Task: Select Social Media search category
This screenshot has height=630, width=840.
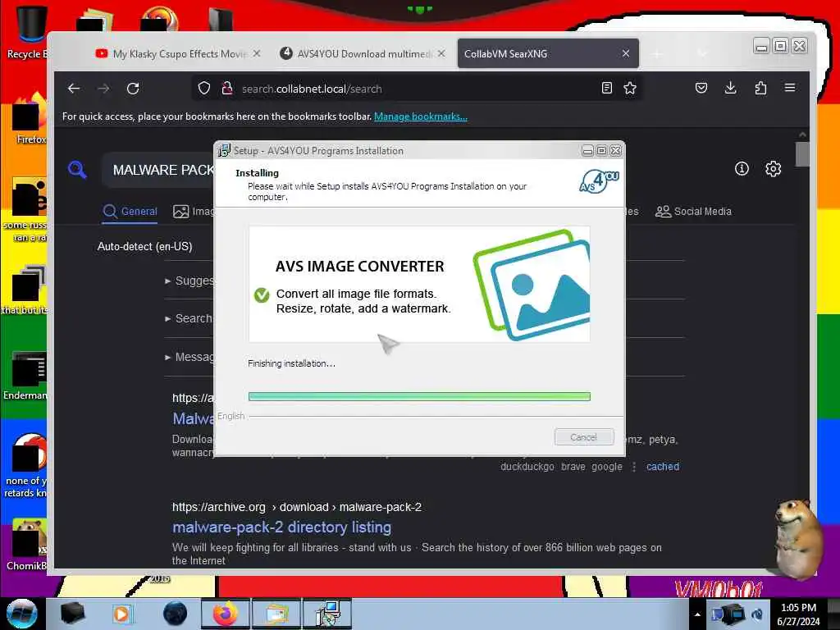Action: pos(693,212)
